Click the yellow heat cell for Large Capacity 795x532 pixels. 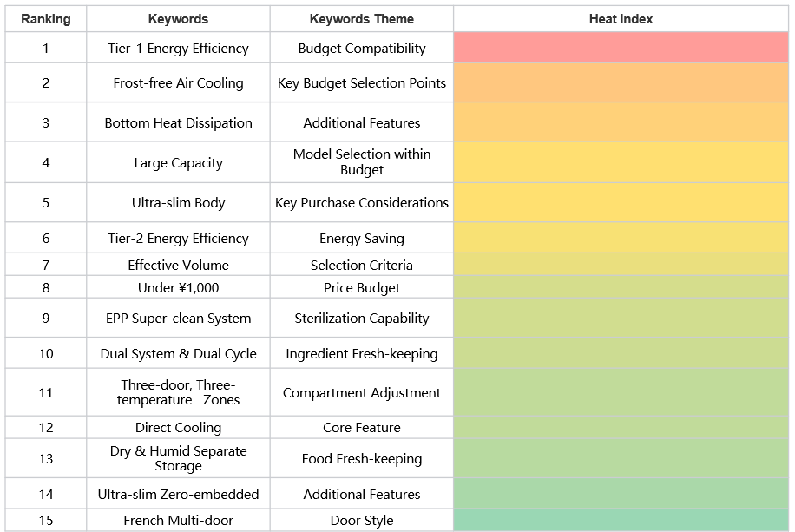621,162
